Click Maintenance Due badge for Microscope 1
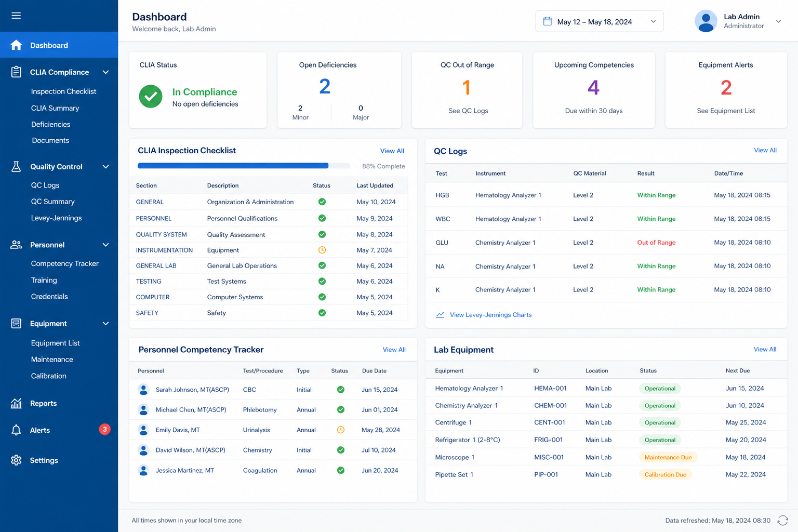The image size is (798, 532). coord(668,457)
